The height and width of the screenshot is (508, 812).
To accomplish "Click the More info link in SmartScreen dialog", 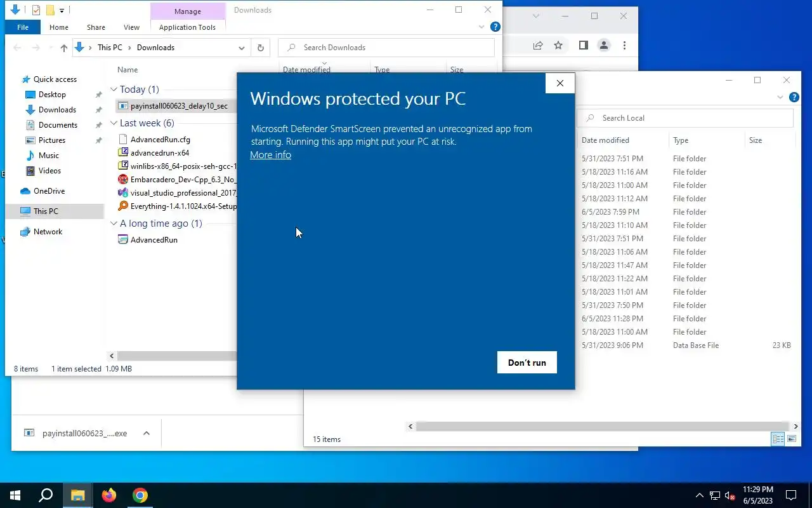I will point(270,155).
